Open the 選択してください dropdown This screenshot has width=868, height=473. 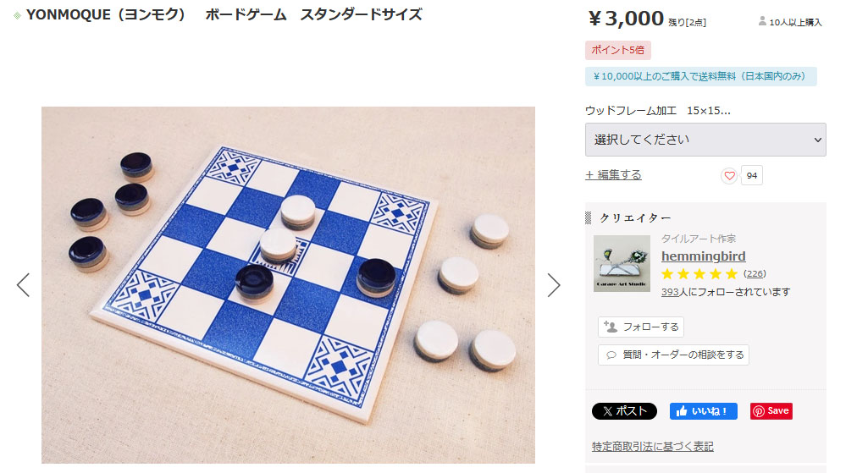705,140
